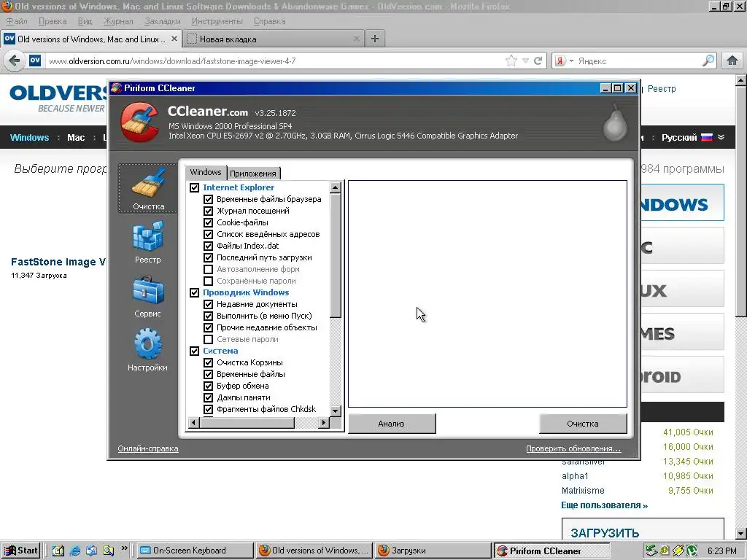
Task: Open the search engine dropdown next to Яндекс
Action: pos(571,61)
